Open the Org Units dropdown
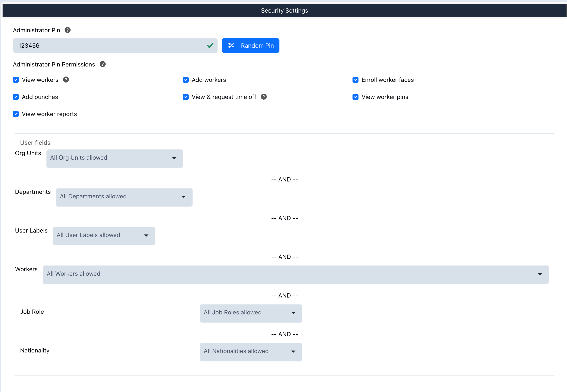This screenshot has height=392, width=567. tap(115, 159)
